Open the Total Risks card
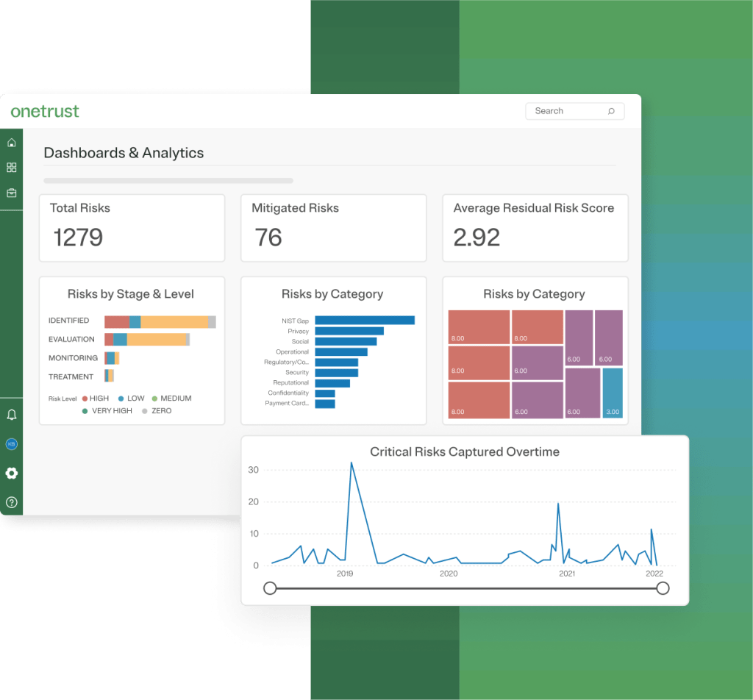The image size is (753, 700). point(132,228)
